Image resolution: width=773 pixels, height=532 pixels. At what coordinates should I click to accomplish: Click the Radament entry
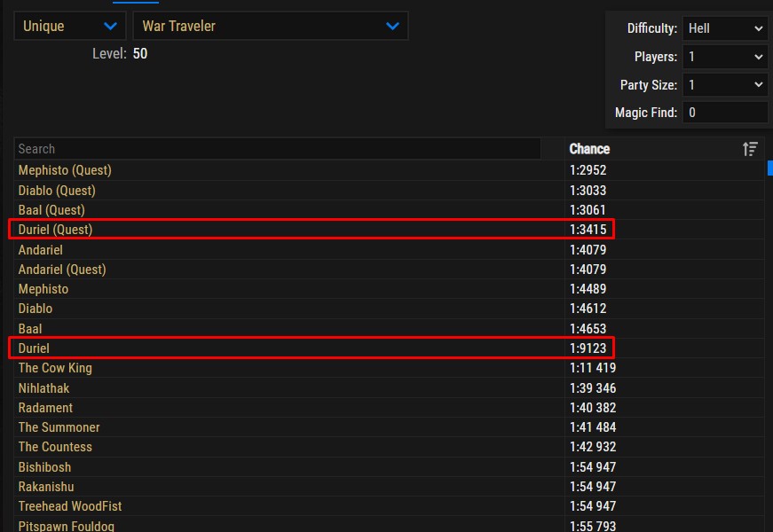click(x=45, y=408)
